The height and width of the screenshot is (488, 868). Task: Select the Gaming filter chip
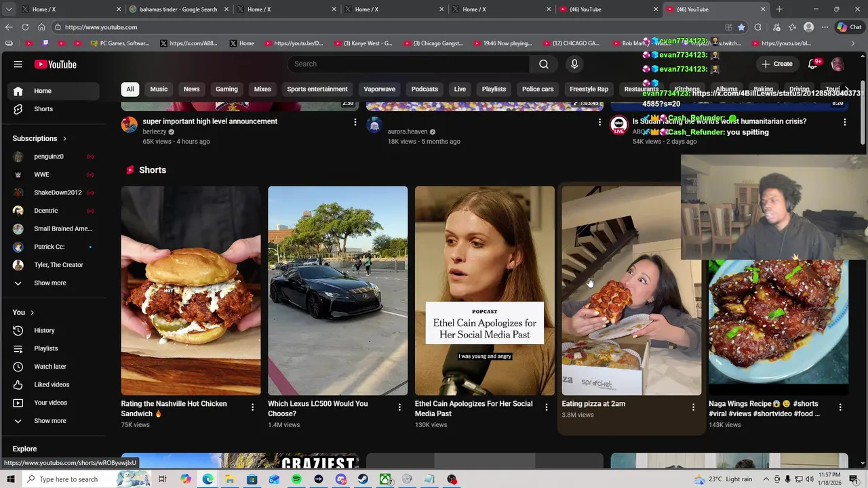click(226, 89)
